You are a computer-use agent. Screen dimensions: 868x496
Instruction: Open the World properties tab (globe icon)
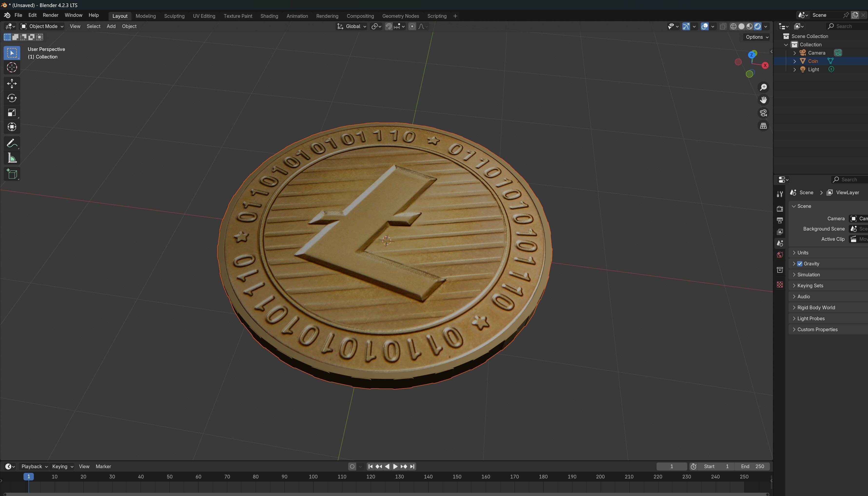(x=780, y=255)
